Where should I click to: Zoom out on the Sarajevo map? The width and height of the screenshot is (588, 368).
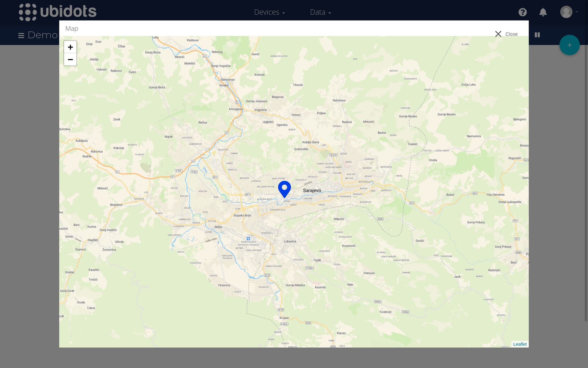pos(70,59)
